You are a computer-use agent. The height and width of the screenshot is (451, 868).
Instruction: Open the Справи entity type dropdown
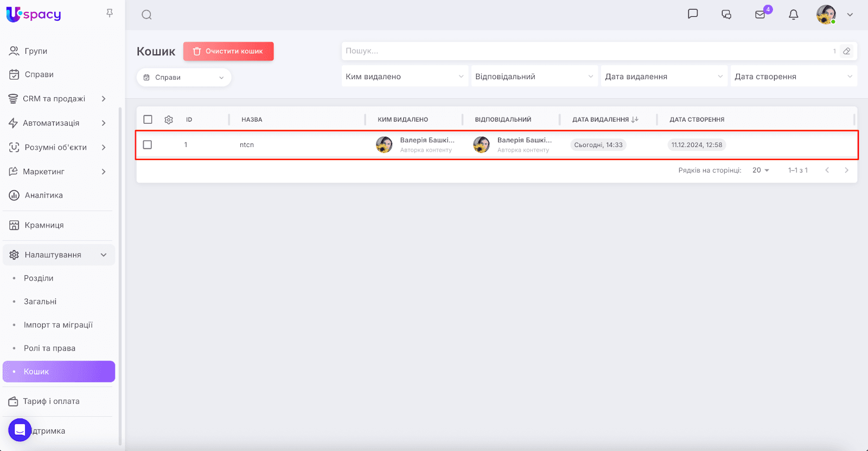pos(184,78)
